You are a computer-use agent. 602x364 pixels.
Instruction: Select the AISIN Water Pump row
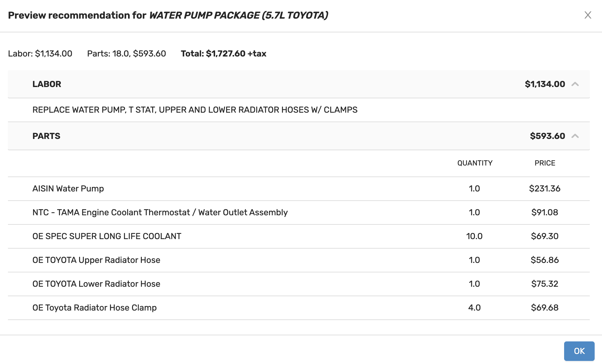coord(68,189)
